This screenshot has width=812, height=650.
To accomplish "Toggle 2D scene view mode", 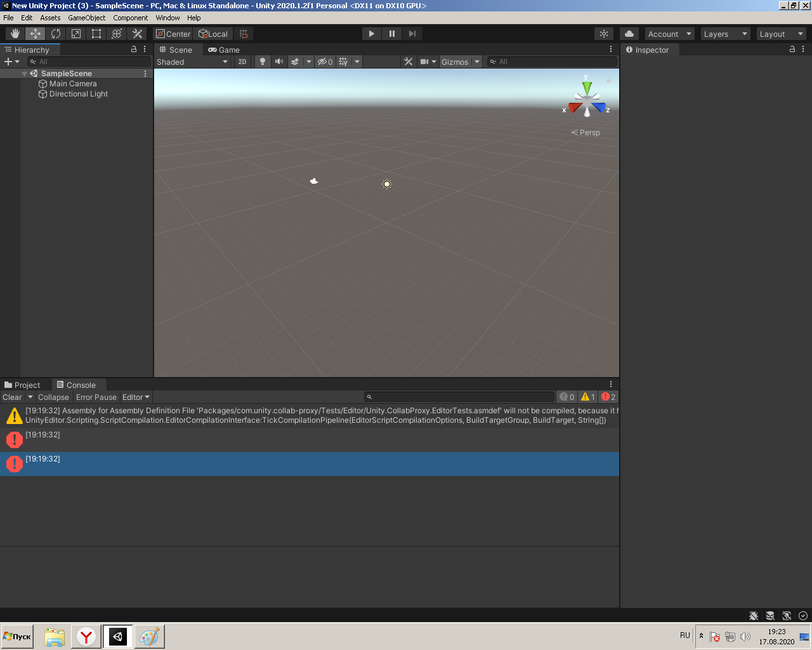I will click(x=242, y=62).
